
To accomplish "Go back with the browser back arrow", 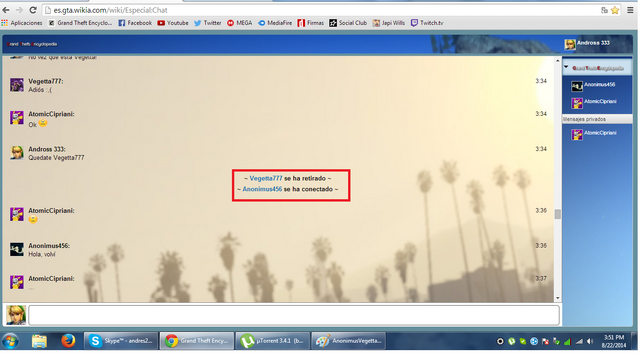I will click(x=6, y=10).
